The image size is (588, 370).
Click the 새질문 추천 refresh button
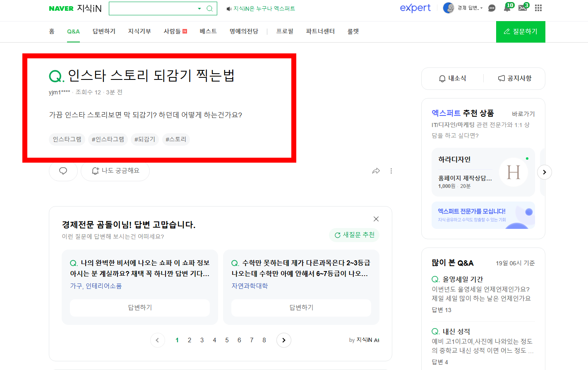[354, 235]
